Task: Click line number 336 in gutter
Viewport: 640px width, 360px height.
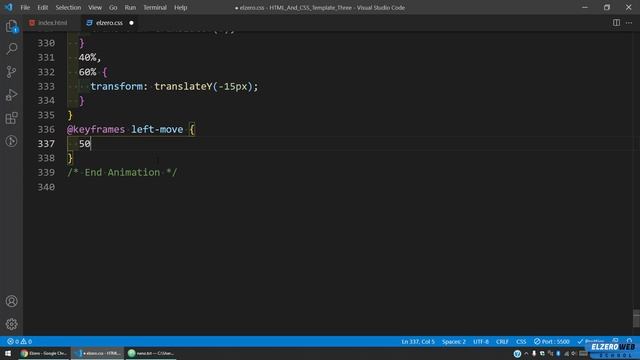Action: [x=46, y=129]
